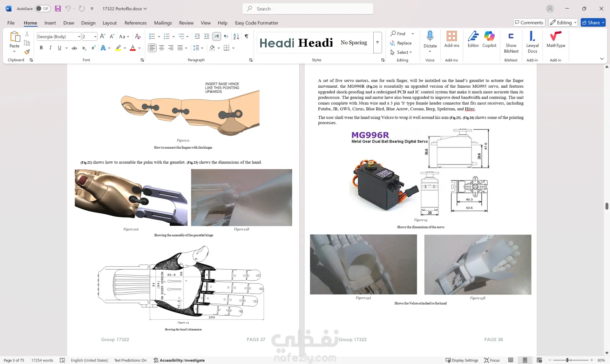Launch the Copilot icon
The width and height of the screenshot is (610, 364).
click(489, 40)
